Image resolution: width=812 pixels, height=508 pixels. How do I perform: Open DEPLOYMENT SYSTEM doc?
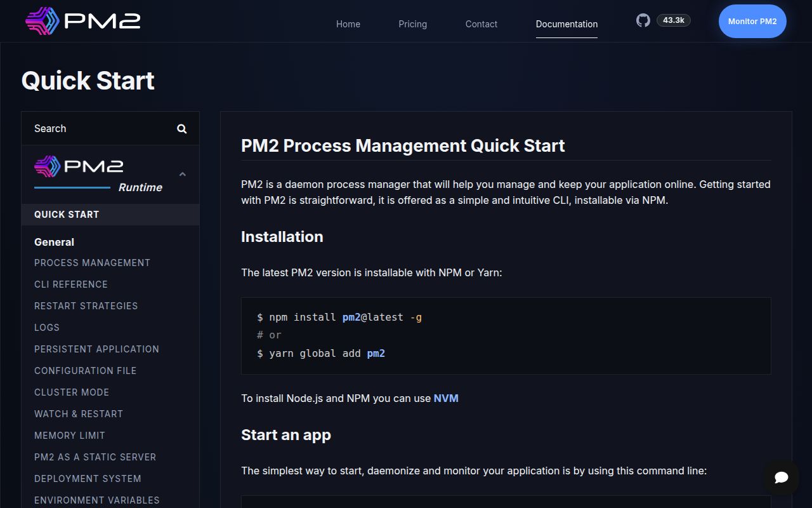pos(88,479)
